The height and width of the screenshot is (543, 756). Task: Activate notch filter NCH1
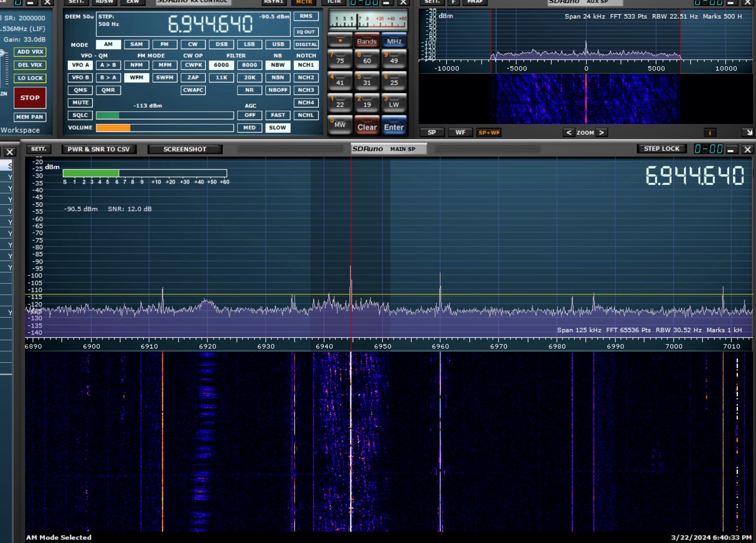click(x=306, y=65)
